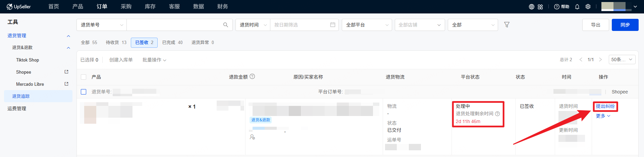Expand the 批量操作 dropdown

click(x=154, y=60)
